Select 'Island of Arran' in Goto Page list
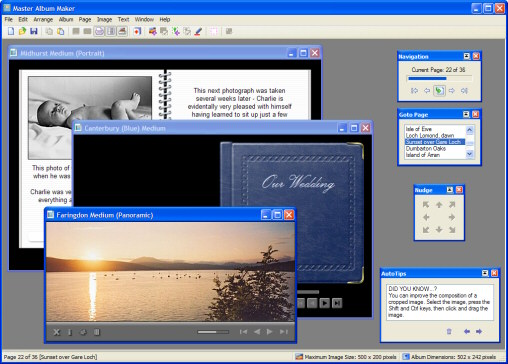This screenshot has height=364, width=508. click(435, 155)
